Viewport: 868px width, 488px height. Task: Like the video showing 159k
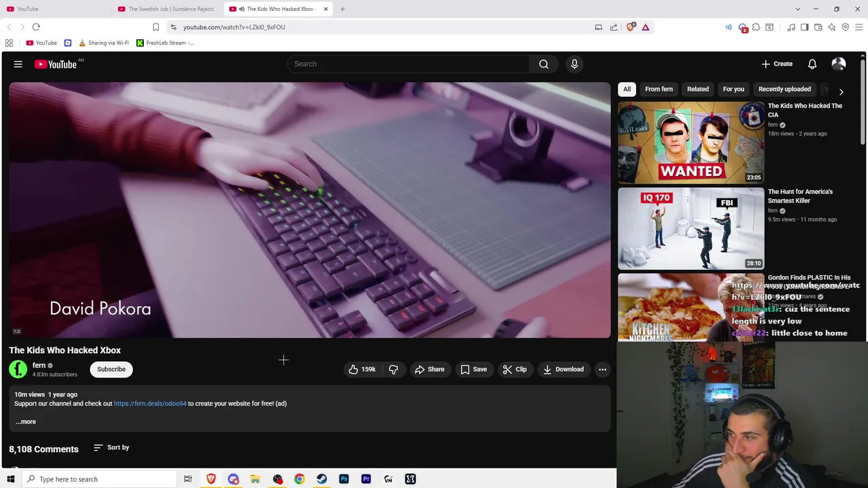click(362, 369)
